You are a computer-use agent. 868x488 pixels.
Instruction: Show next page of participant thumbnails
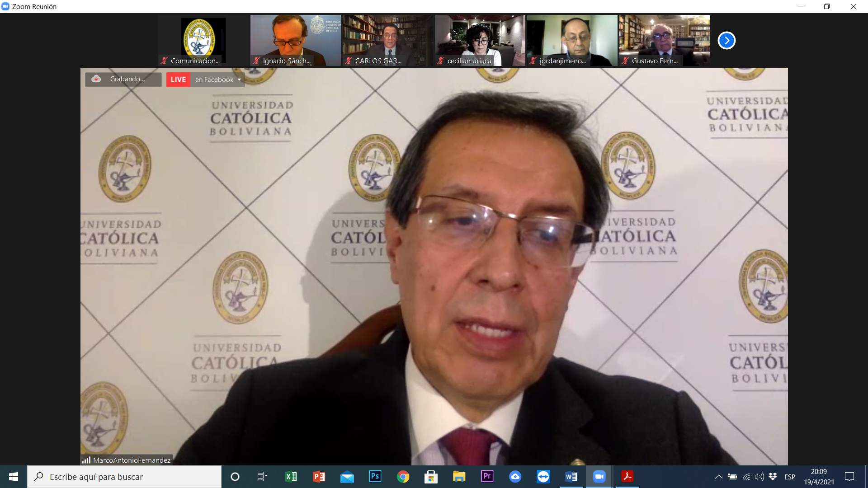tap(726, 41)
